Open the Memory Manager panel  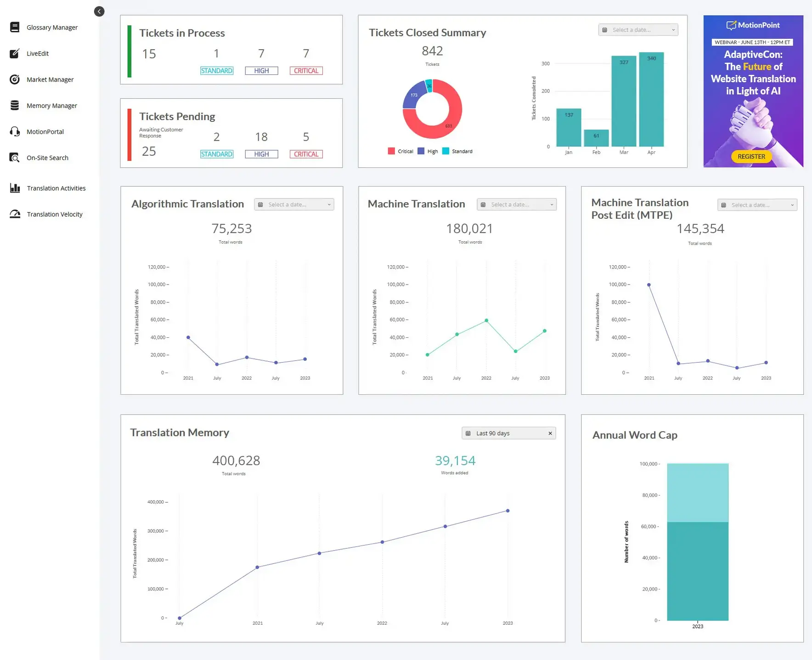(x=51, y=105)
